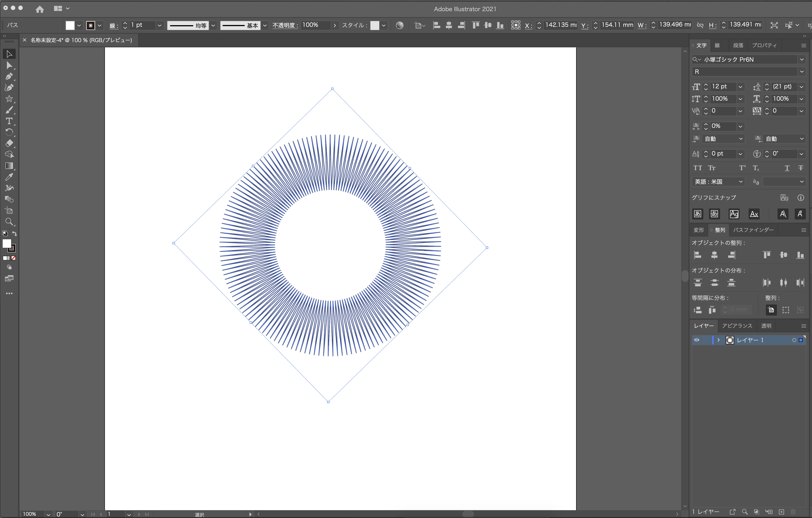The image size is (812, 518).
Task: Create a new layer
Action: [x=782, y=512]
